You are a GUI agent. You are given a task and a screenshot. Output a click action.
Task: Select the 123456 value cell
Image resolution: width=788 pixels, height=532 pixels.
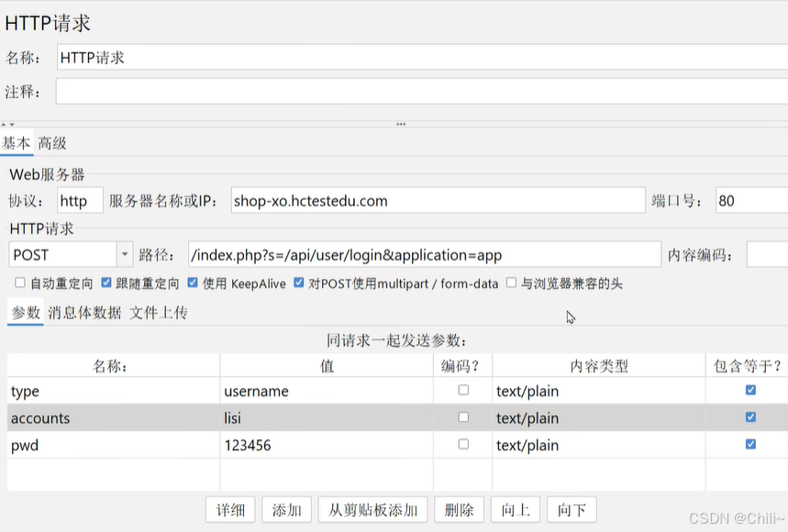click(x=327, y=445)
